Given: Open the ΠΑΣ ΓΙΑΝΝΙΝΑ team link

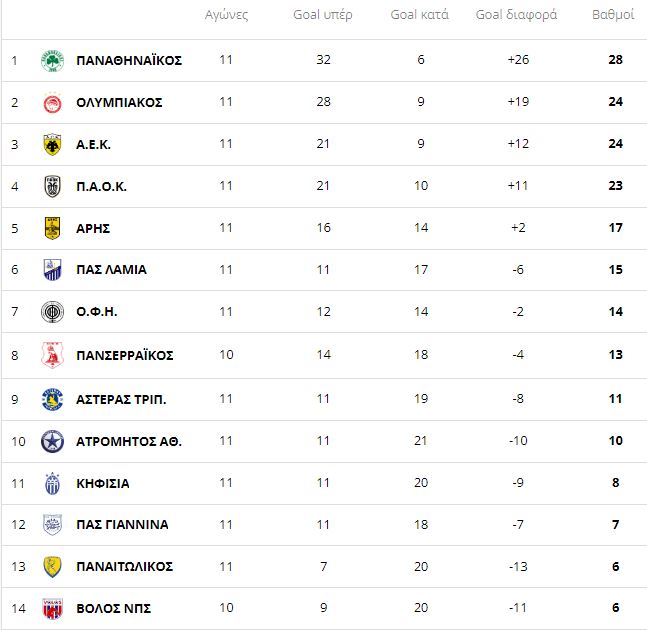Looking at the screenshot, I should click(x=123, y=525).
